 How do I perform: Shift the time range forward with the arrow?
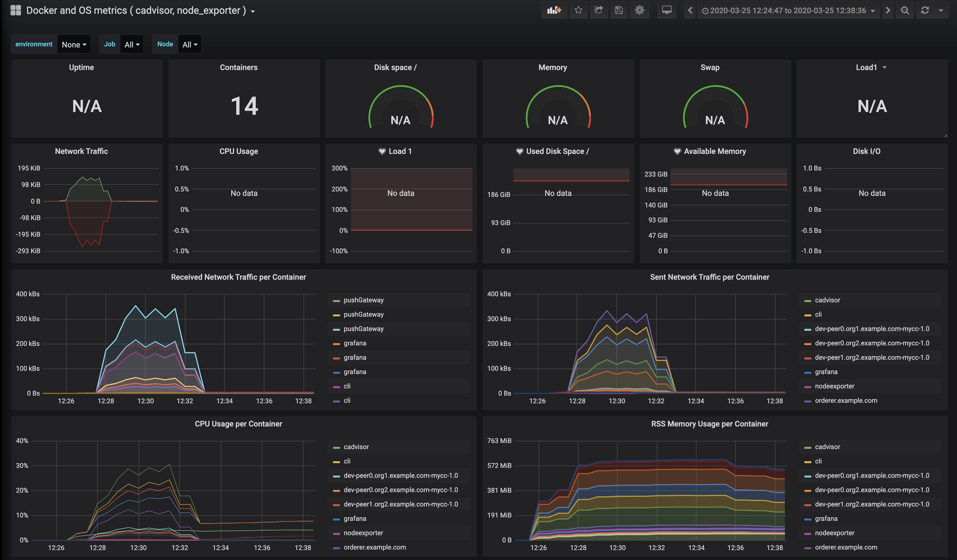click(x=888, y=10)
